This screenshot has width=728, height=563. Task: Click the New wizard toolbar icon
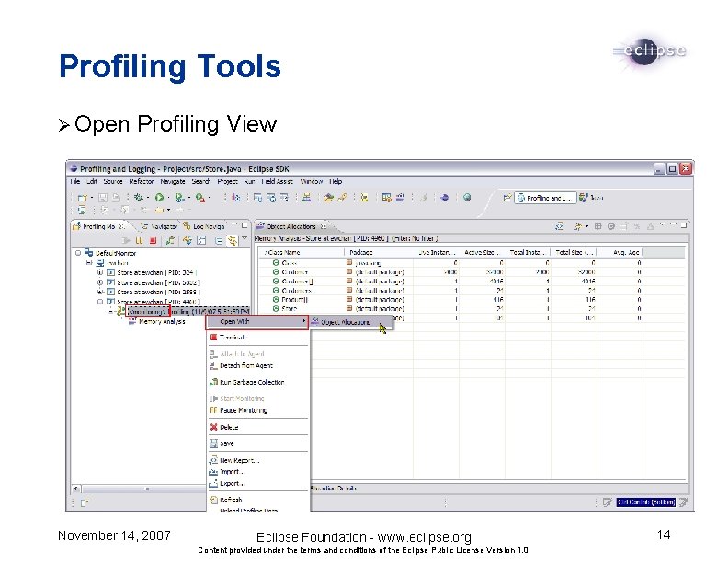coord(82,198)
